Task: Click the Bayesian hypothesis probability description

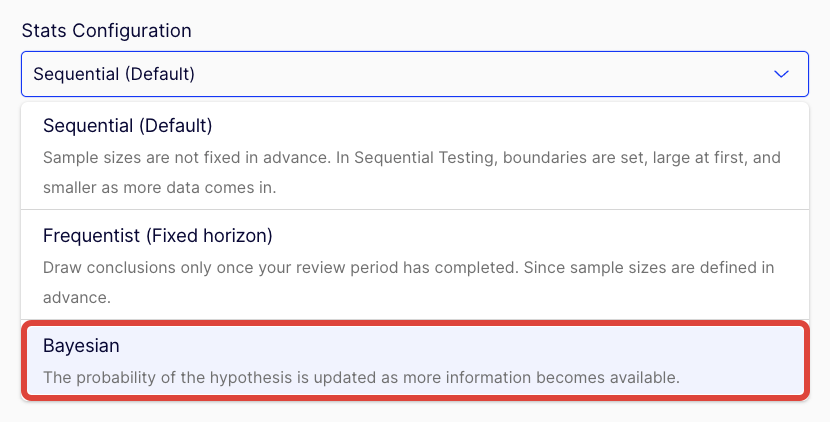Action: 361,378
